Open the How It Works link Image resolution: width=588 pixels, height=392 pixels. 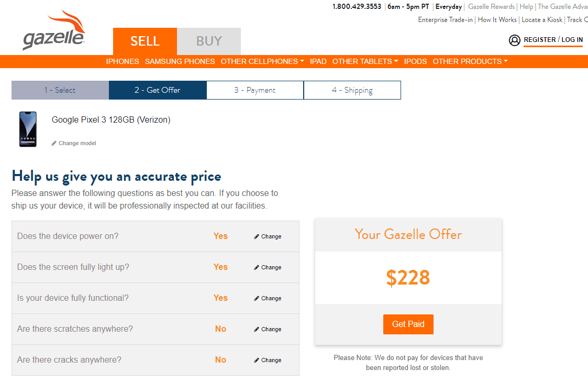pos(497,20)
